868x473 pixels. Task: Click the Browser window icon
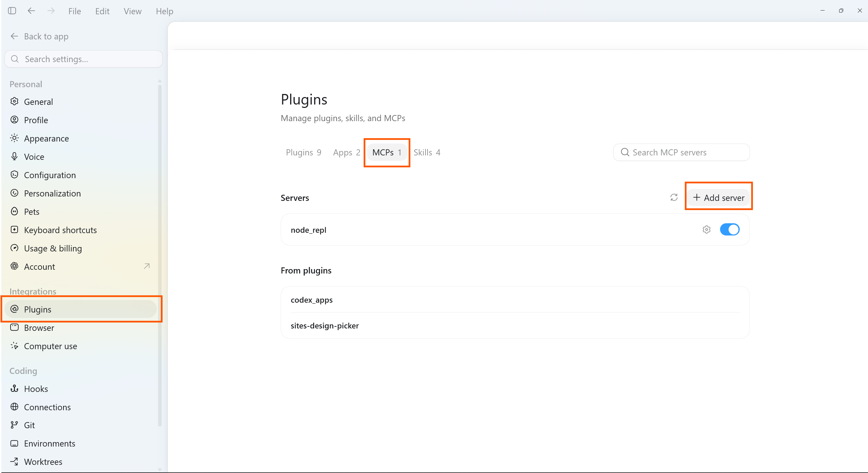(x=14, y=327)
